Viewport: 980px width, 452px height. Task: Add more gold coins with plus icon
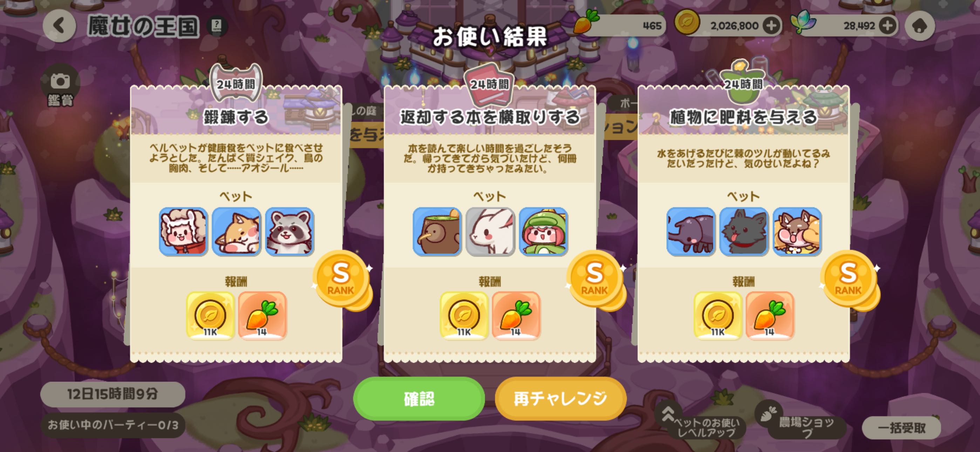[x=771, y=26]
